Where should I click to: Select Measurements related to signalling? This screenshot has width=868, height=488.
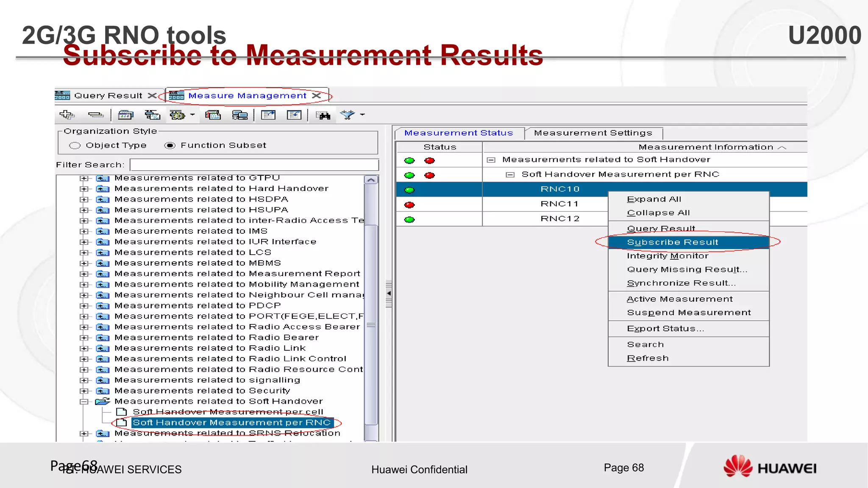click(x=207, y=380)
